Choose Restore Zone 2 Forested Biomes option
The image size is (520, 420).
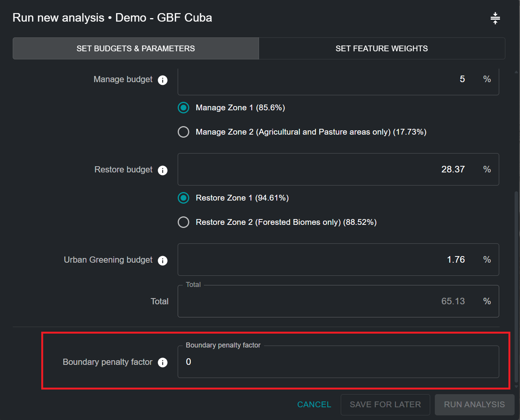(183, 222)
